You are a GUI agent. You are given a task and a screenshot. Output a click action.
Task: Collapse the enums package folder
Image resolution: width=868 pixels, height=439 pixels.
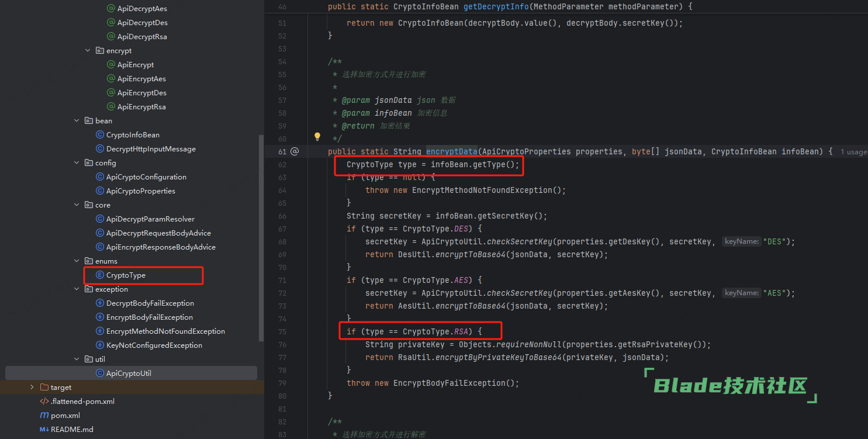coord(77,261)
